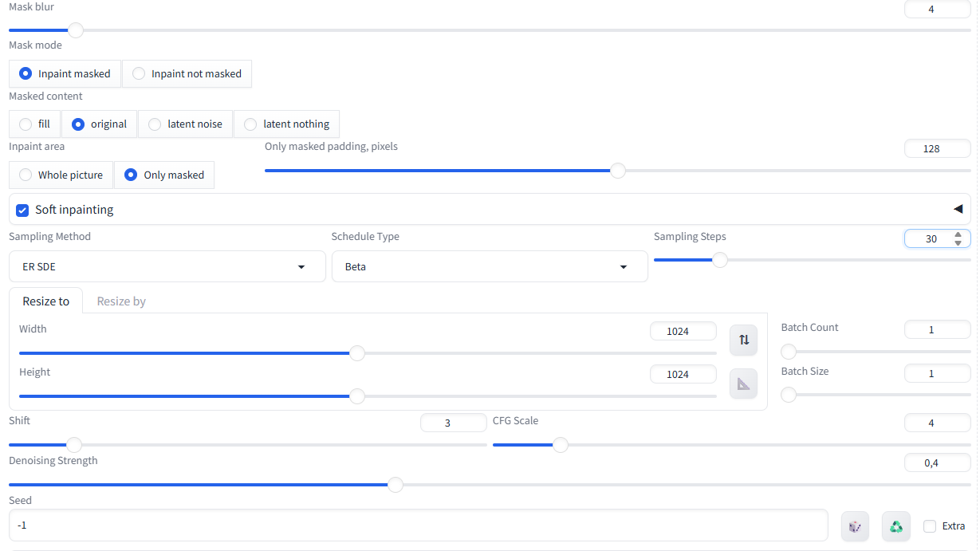
Task: Click the Batch Size slider handle
Action: click(789, 394)
